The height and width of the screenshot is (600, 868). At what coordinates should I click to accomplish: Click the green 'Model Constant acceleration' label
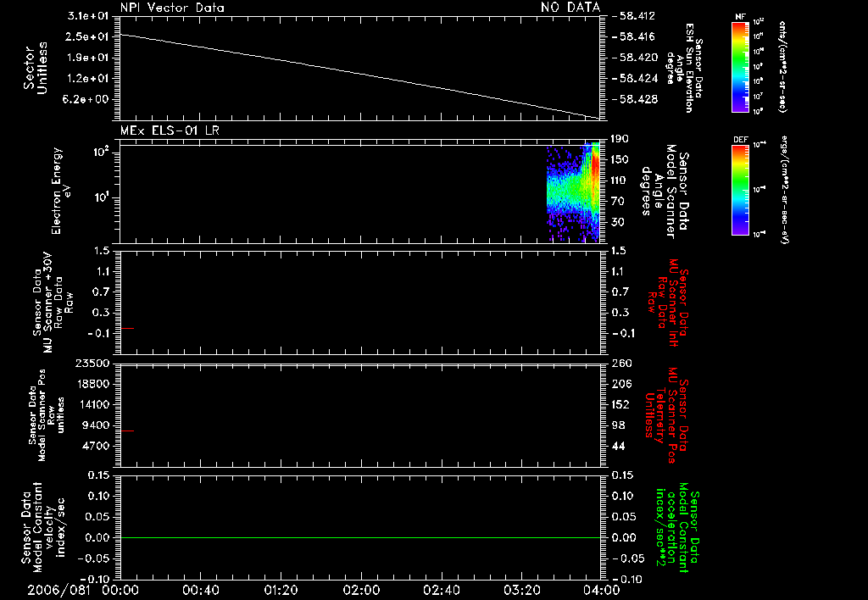[x=676, y=527]
